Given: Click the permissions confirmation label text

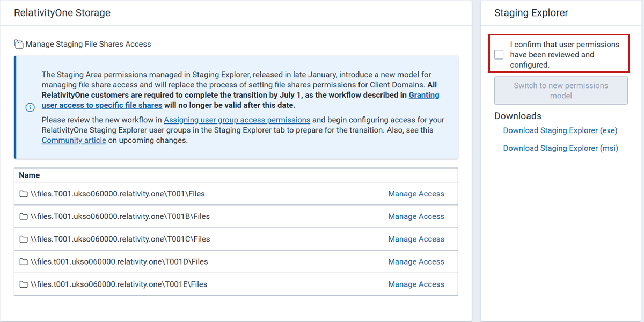Looking at the screenshot, I should (x=565, y=55).
